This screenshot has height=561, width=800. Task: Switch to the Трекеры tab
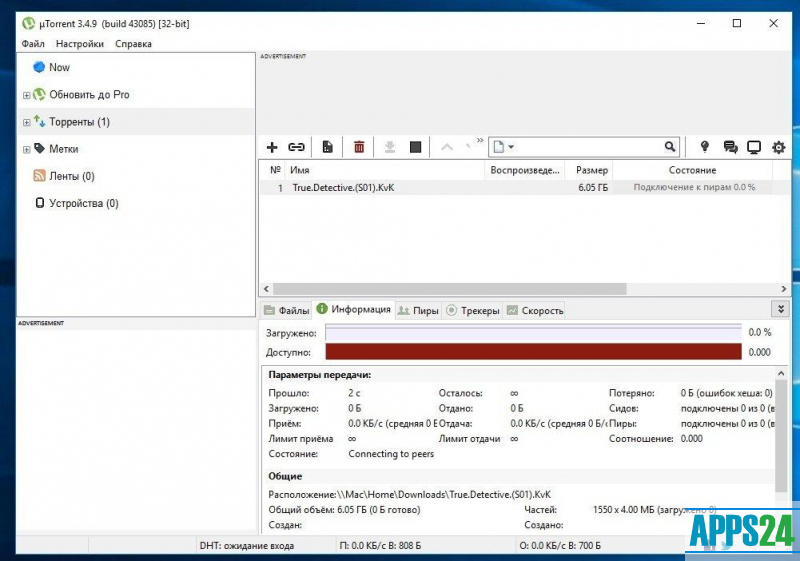[x=472, y=310]
